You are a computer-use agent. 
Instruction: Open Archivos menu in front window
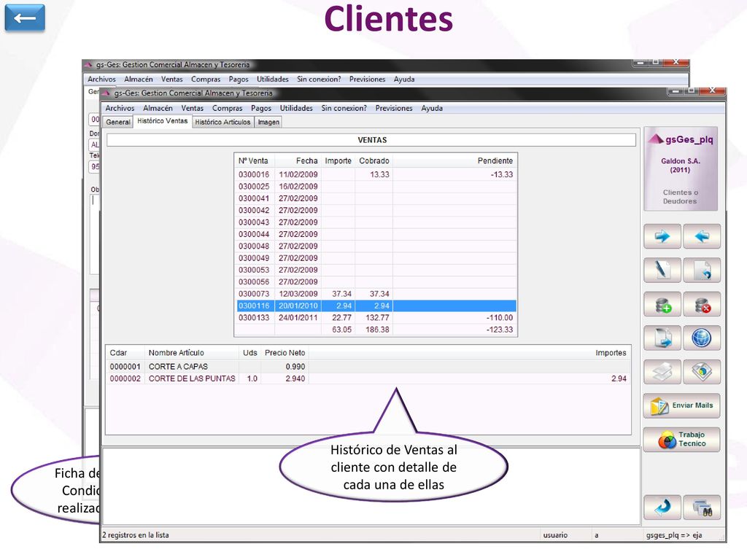coord(120,108)
